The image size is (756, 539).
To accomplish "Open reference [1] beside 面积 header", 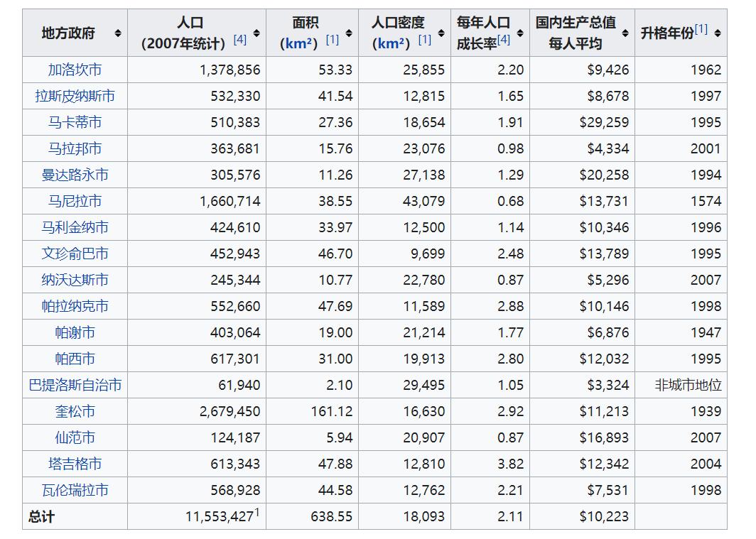I will point(332,40).
